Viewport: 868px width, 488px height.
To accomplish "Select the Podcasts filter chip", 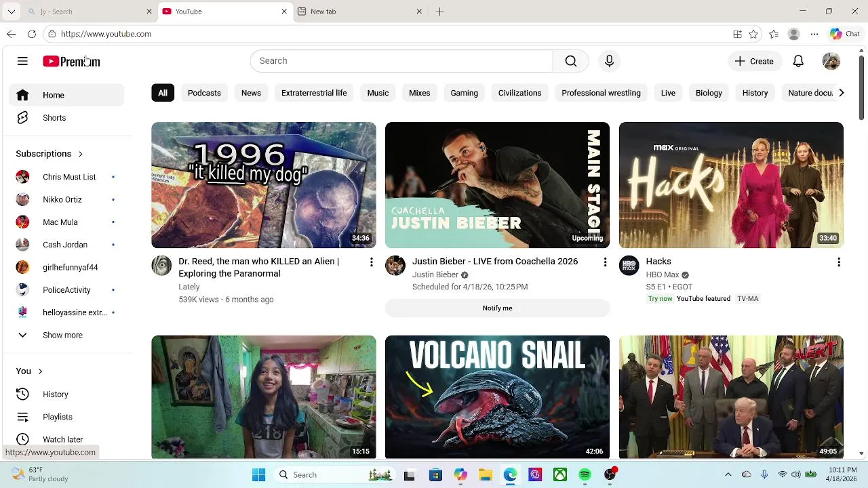I will (x=204, y=93).
